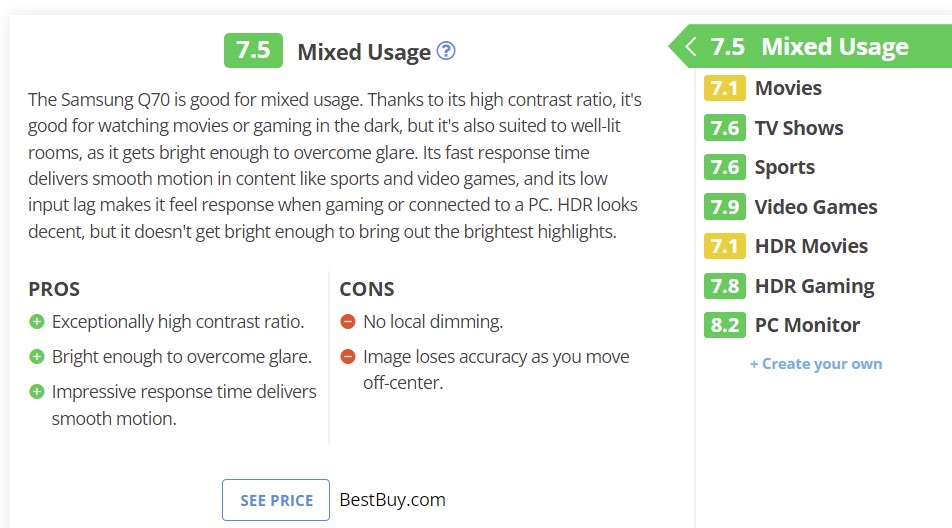Collapse sidebar using the left chevron arrow
This screenshot has width=952, height=528.
690,46
